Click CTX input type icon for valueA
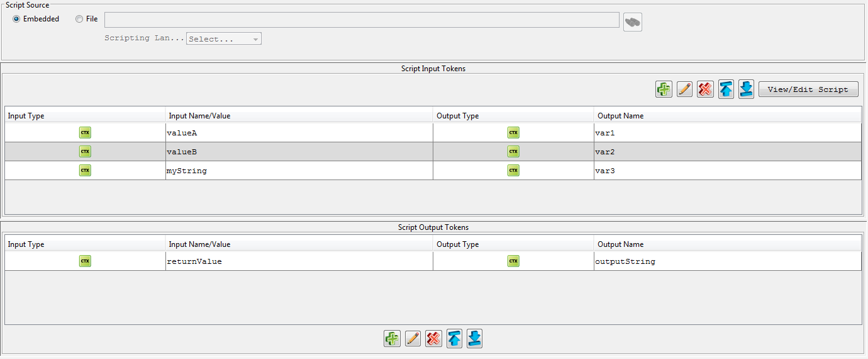 tap(85, 133)
